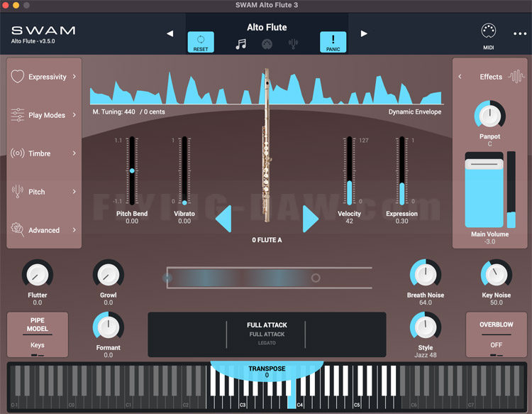532x414 pixels.
Task: Click the LEGATO text in display
Action: click(x=267, y=343)
